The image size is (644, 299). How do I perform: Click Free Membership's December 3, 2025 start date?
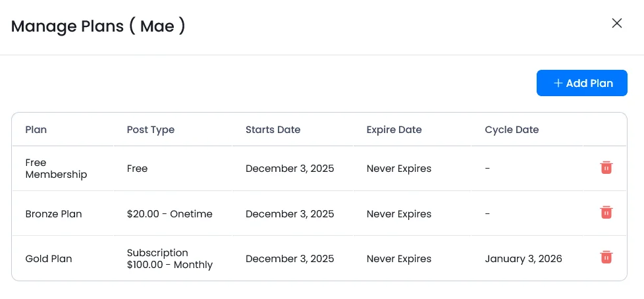pyautogui.click(x=290, y=169)
